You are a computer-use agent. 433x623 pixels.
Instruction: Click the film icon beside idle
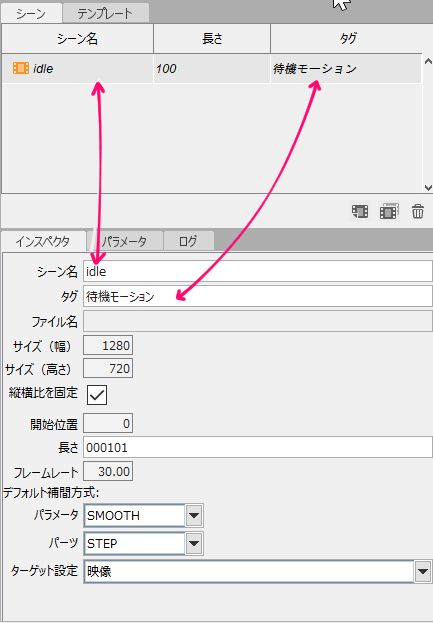point(21,68)
